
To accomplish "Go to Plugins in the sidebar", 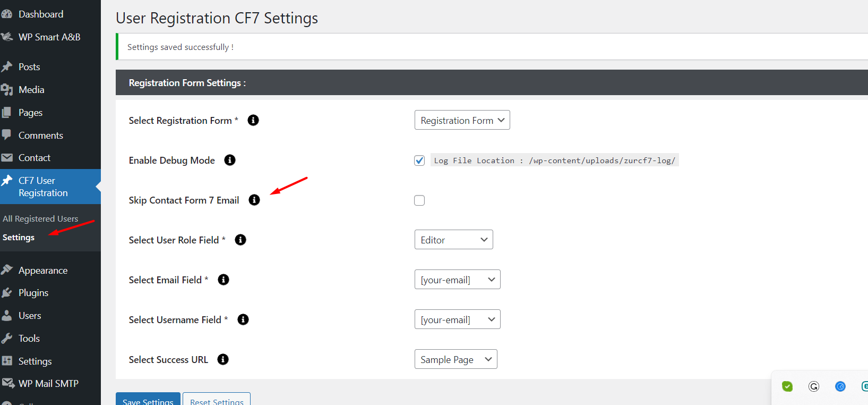I will tap(33, 293).
